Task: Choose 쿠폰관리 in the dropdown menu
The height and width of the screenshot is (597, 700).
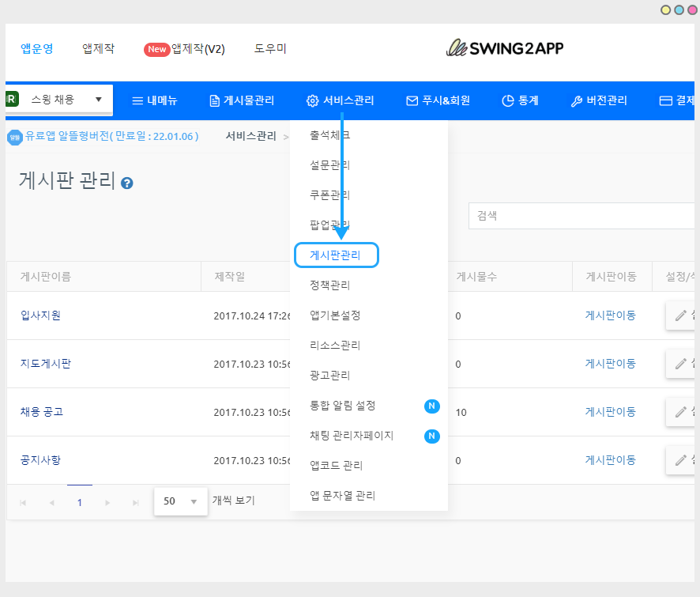Action: [330, 195]
